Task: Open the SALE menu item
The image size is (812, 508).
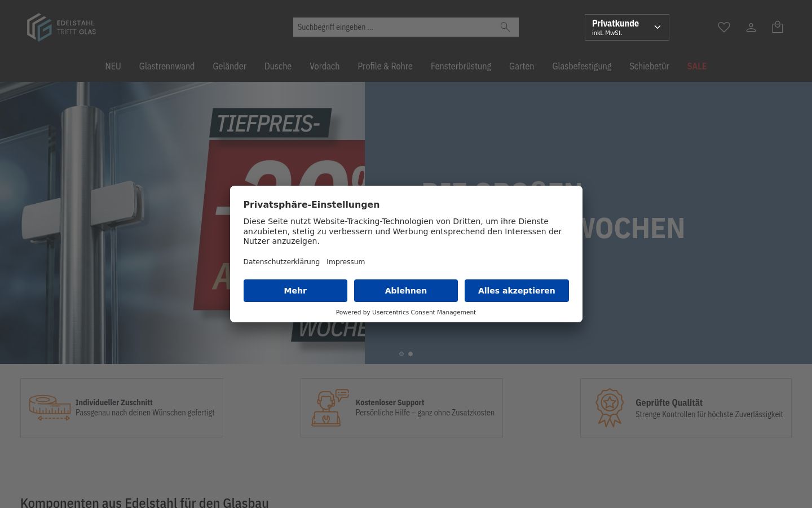Action: [x=697, y=66]
